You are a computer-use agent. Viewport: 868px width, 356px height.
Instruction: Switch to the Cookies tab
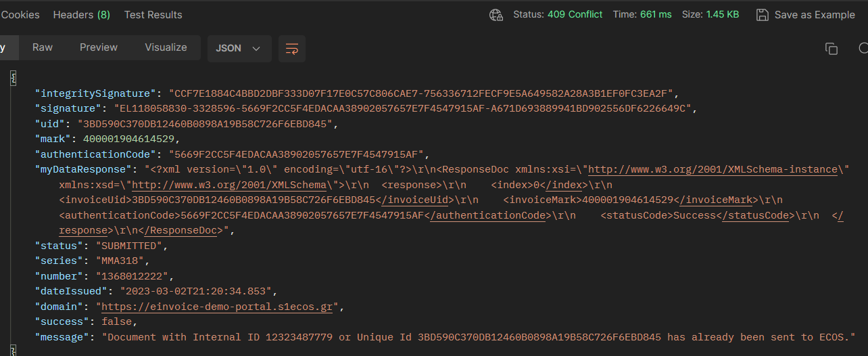[x=20, y=15]
